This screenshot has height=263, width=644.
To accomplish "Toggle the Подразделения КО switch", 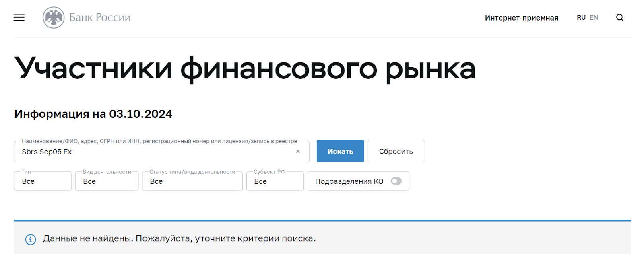I will point(396,181).
